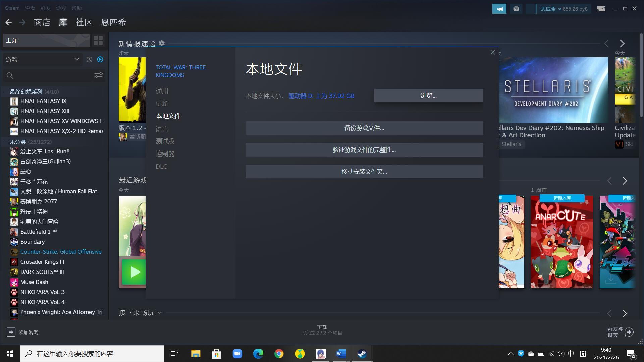
Task: Next page of play next shelf
Action: [625, 313]
